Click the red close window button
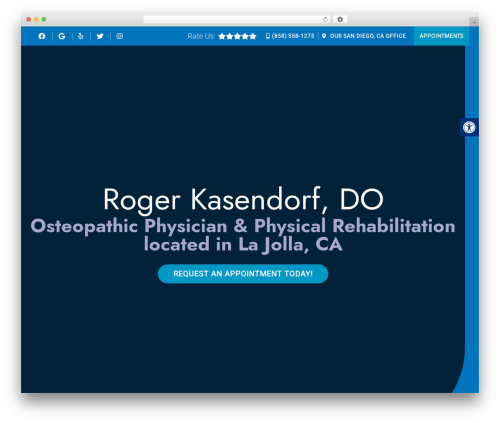 (29, 20)
